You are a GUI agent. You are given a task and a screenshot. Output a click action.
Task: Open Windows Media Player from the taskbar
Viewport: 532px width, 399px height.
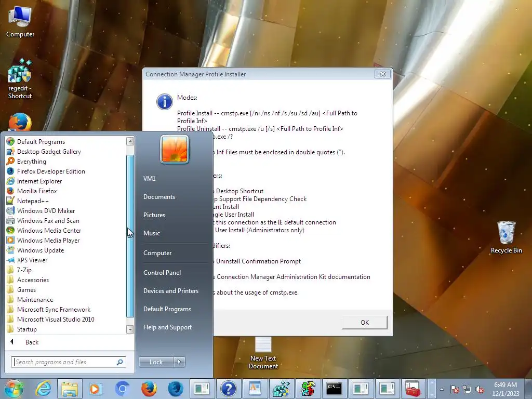click(x=95, y=389)
